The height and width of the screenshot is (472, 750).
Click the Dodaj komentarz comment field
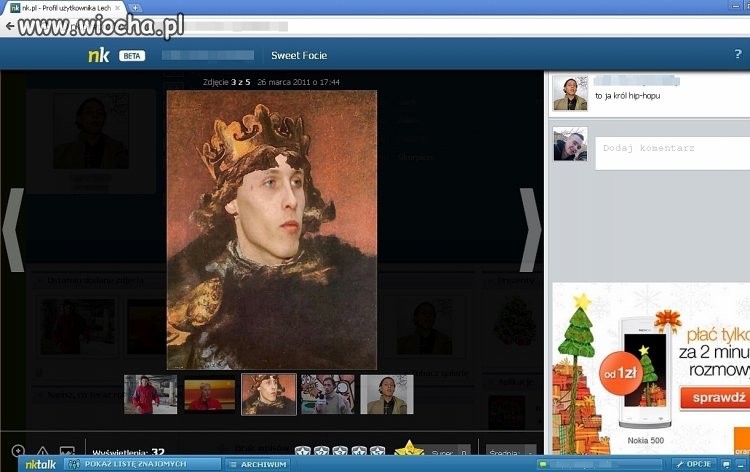(x=673, y=153)
